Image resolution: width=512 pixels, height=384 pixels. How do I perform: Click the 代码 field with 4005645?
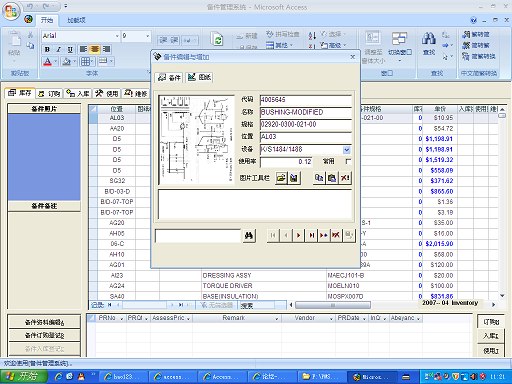306,100
